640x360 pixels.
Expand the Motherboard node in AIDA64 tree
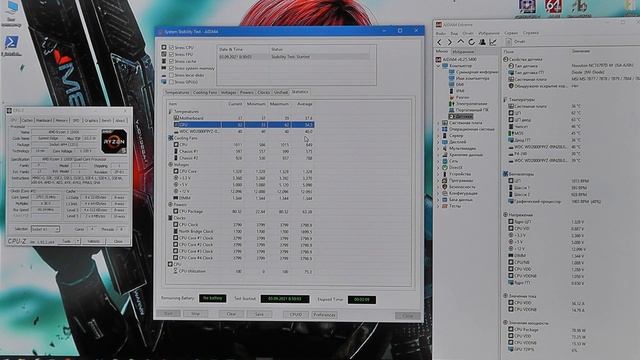439,123
